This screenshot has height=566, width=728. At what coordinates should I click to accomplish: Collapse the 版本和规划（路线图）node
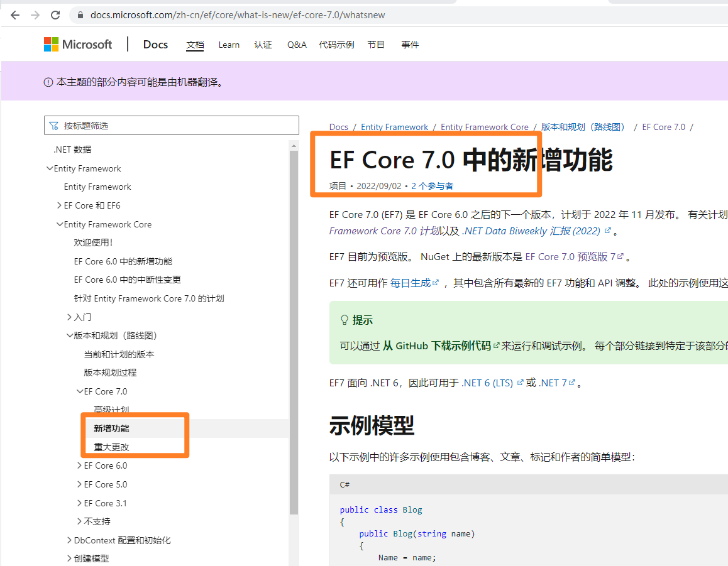coord(70,335)
